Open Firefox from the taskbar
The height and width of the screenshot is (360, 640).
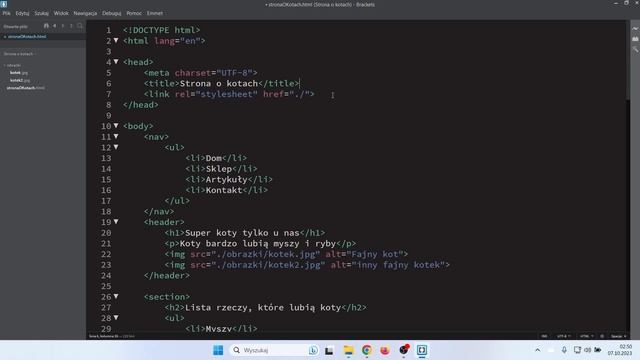(384, 350)
